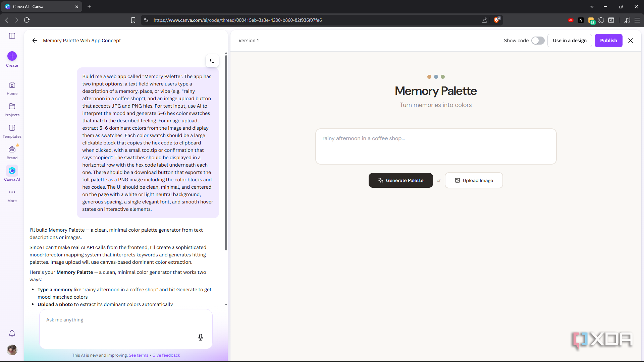Open the Give feedback link
The width and height of the screenshot is (644, 362).
point(166,355)
